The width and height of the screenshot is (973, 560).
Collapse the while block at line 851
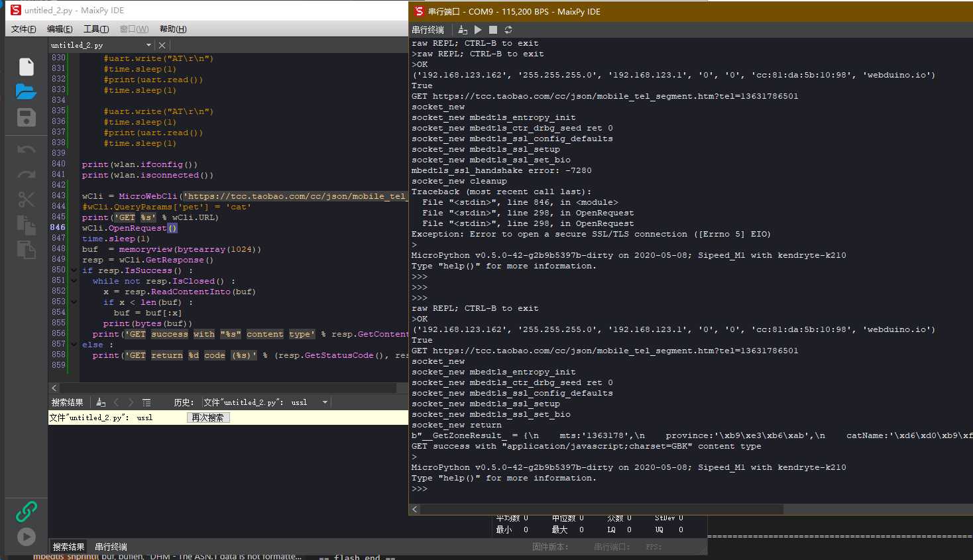click(74, 281)
